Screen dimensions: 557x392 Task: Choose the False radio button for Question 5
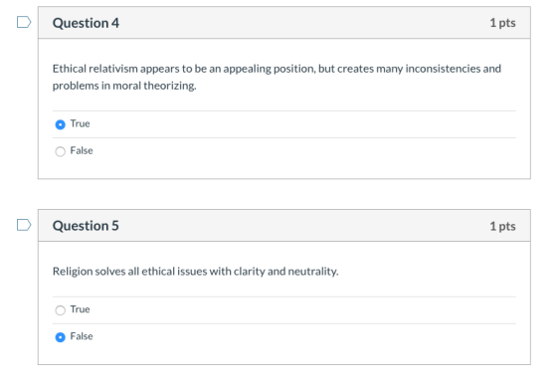[61, 337]
